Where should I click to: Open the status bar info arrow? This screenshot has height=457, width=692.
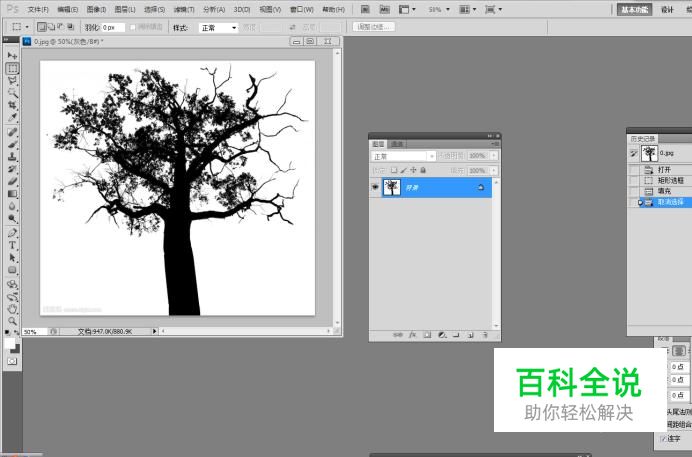click(154, 331)
